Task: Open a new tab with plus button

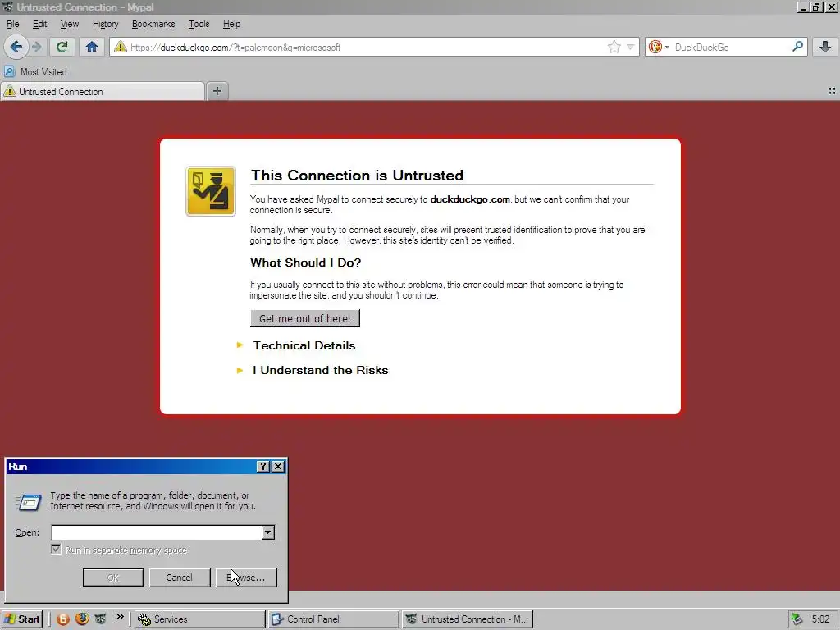Action: (x=217, y=91)
